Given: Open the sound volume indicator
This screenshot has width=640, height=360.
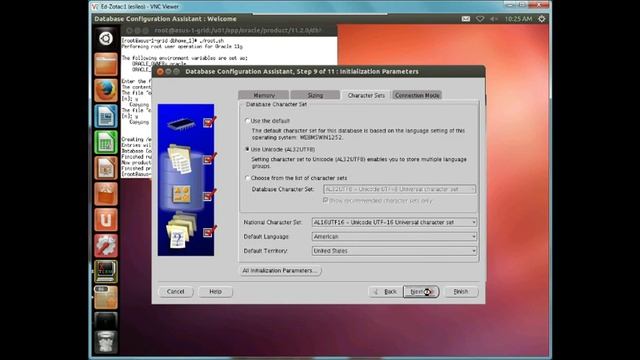Looking at the screenshot, I should pos(494,19).
